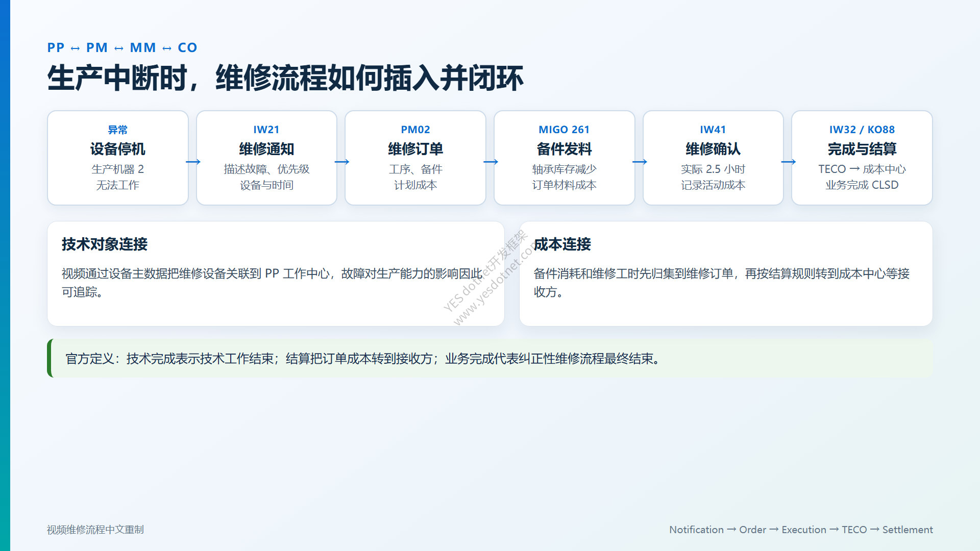Click the slide title 生产中断时，维修流程如何插入并闭环
This screenshot has height=551, width=980.
pyautogui.click(x=285, y=78)
